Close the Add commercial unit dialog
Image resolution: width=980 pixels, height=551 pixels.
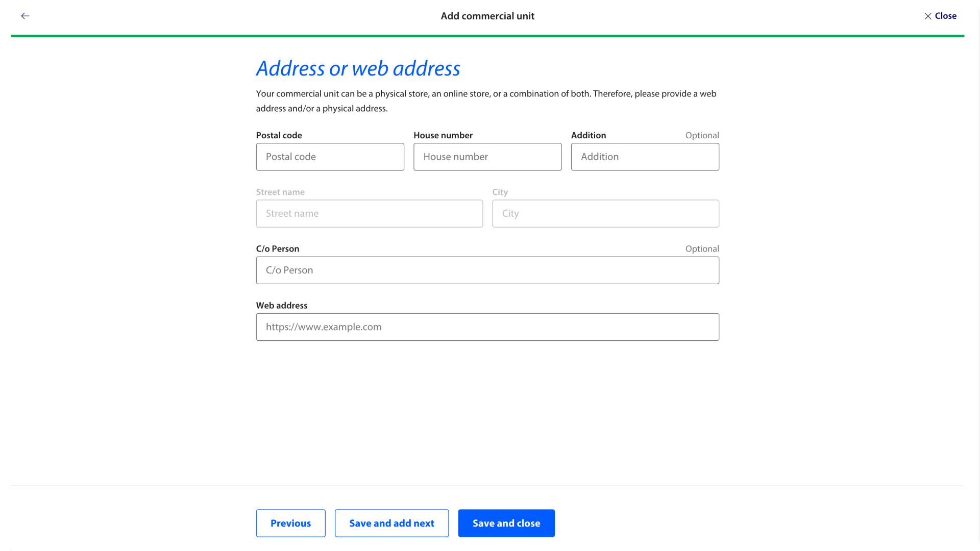pyautogui.click(x=940, y=16)
